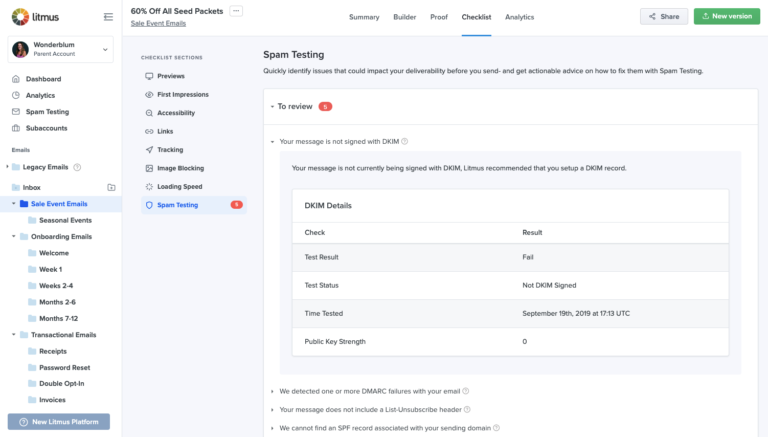Screen dimensions: 768x437
Task: Expand the DMARC failures item
Action: (x=272, y=391)
